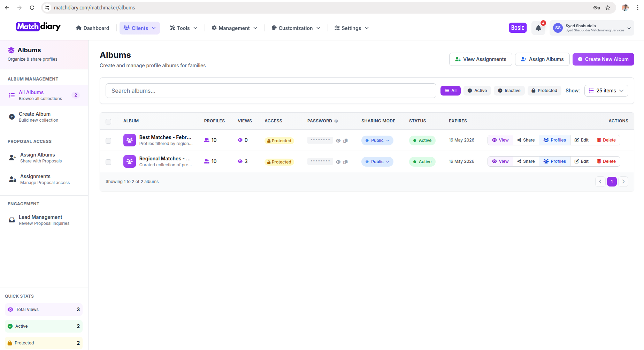The height and width of the screenshot is (350, 644).
Task: Open the notifications bell icon
Action: [x=538, y=28]
